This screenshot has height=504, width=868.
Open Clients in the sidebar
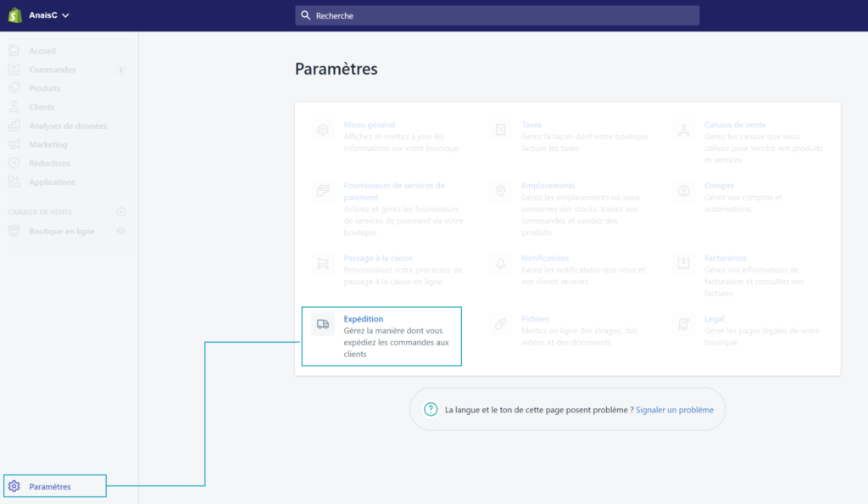tap(42, 108)
